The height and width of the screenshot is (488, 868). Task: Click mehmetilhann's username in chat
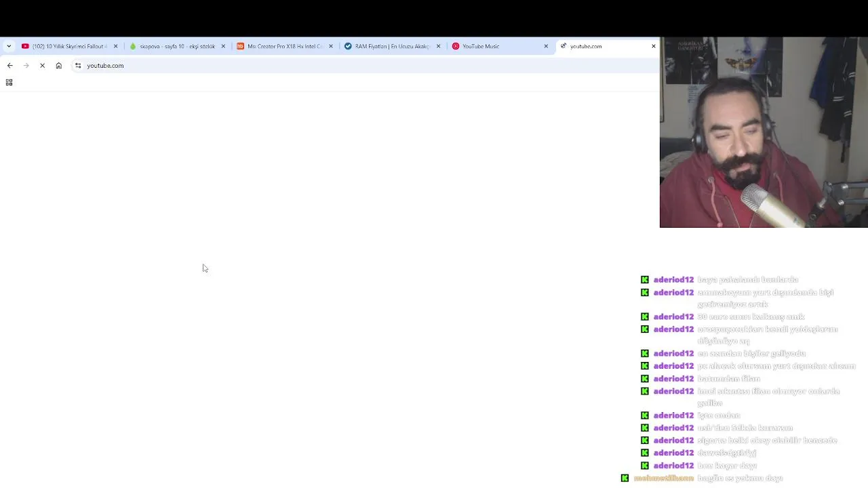[x=663, y=479]
